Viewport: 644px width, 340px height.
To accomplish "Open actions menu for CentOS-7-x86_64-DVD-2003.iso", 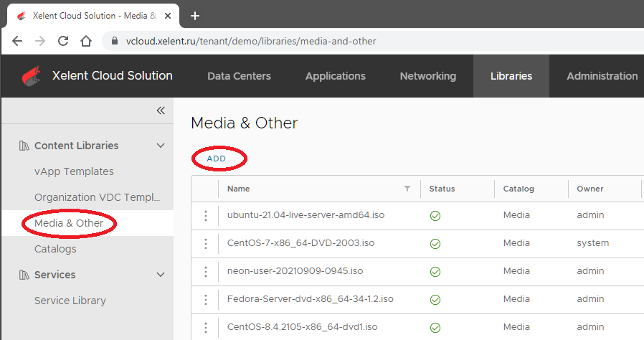I will tap(206, 243).
